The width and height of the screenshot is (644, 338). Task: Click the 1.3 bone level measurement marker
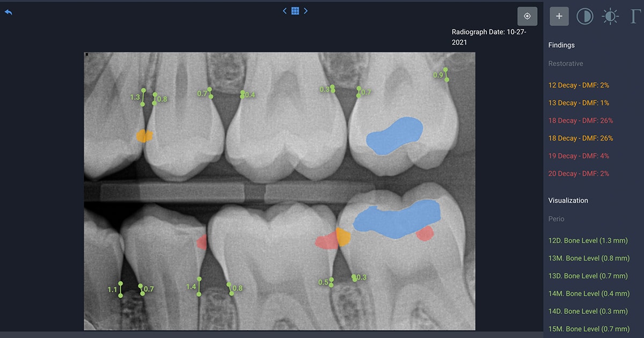138,97
